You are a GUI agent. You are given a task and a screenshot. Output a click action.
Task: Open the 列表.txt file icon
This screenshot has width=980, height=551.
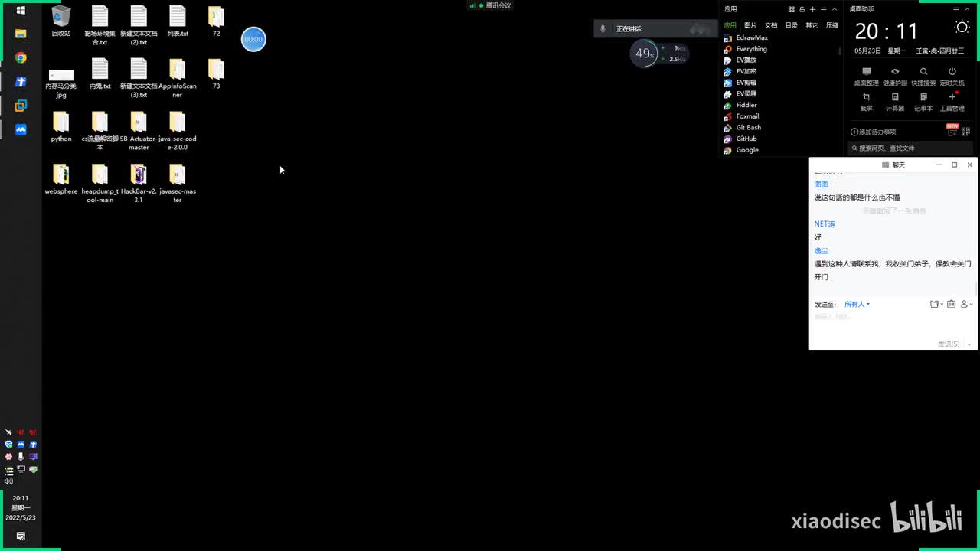tap(178, 21)
